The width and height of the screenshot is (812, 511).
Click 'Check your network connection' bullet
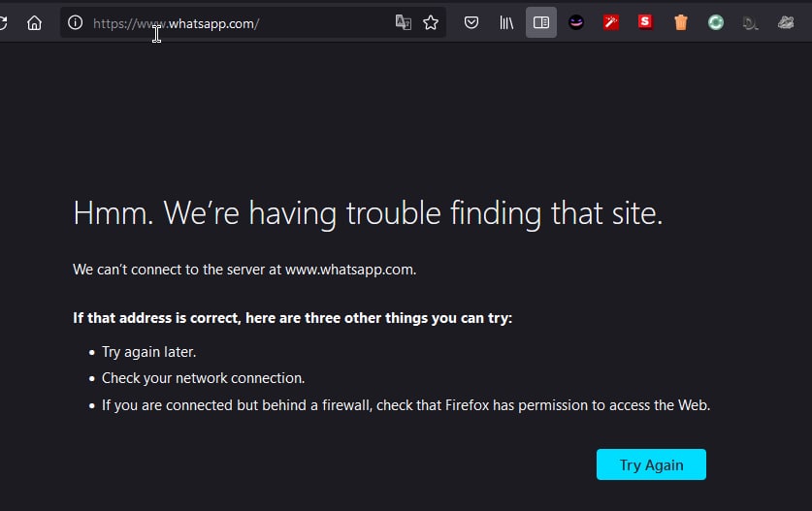click(x=203, y=378)
